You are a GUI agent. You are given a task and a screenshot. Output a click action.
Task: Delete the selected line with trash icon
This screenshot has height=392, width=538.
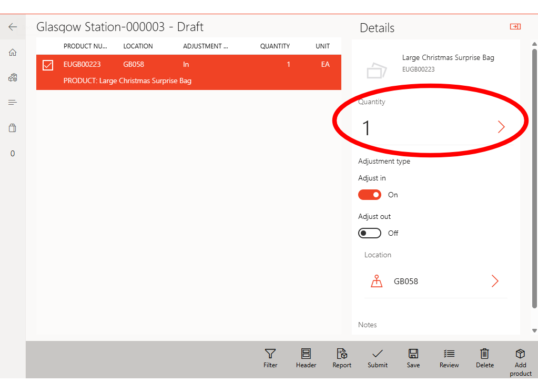(485, 354)
